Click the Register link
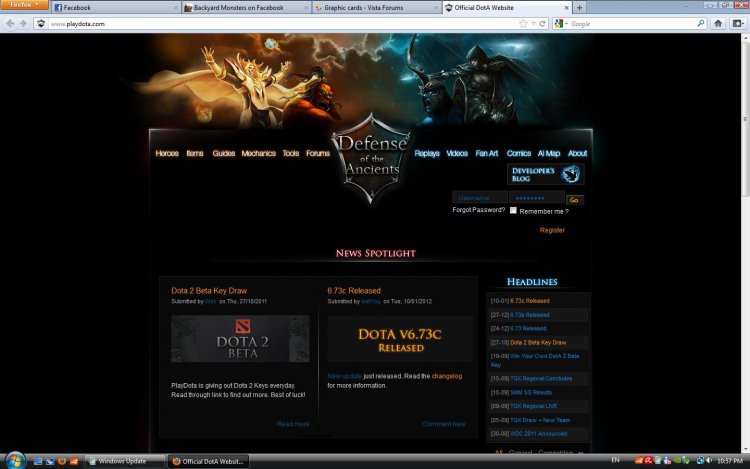 point(552,230)
